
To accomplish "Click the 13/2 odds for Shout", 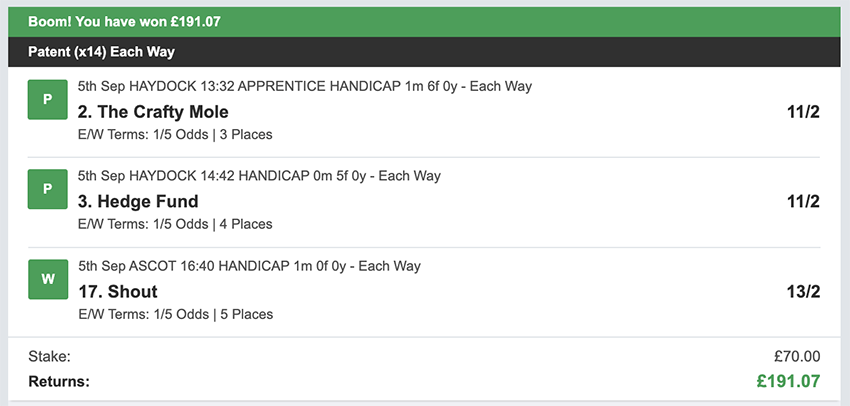I will pos(803,292).
